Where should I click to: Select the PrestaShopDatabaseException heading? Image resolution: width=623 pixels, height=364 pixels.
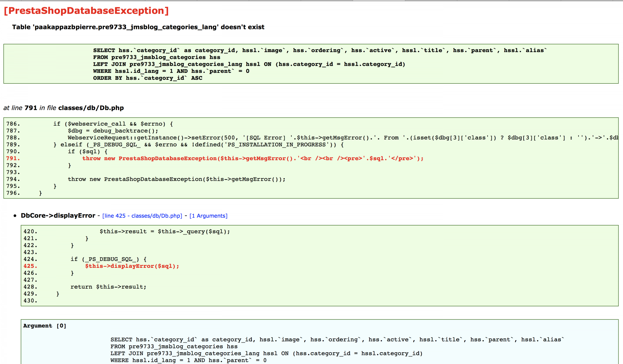(86, 11)
